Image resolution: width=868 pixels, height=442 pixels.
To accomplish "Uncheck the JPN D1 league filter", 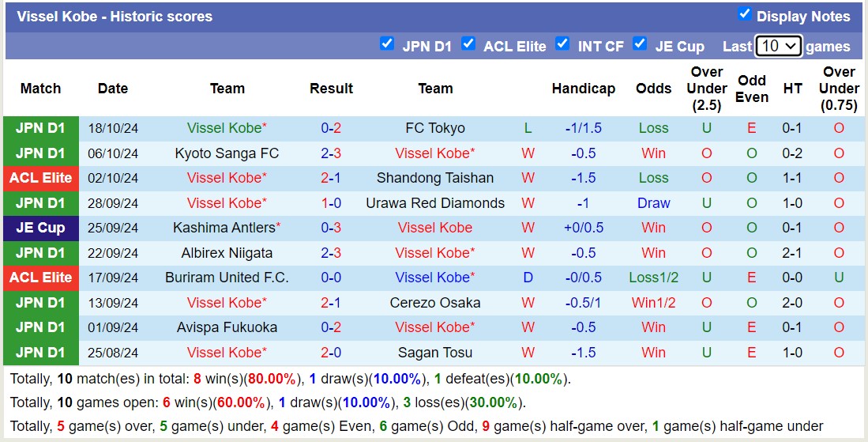I will [x=386, y=43].
